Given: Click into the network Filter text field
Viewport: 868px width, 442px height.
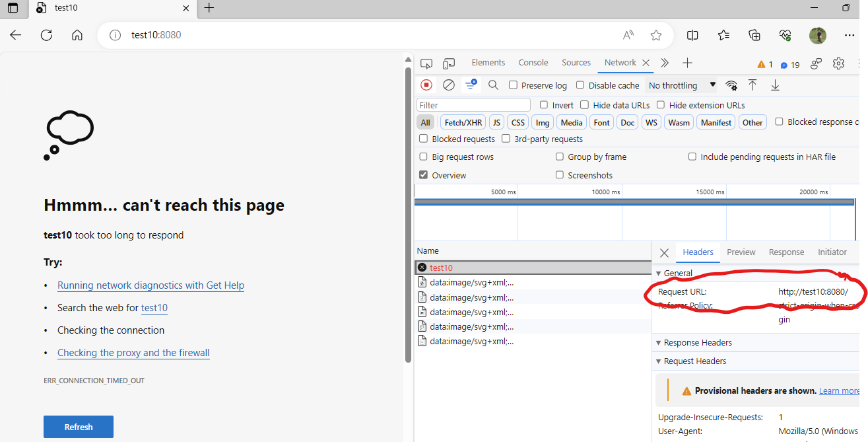Looking at the screenshot, I should click(473, 105).
